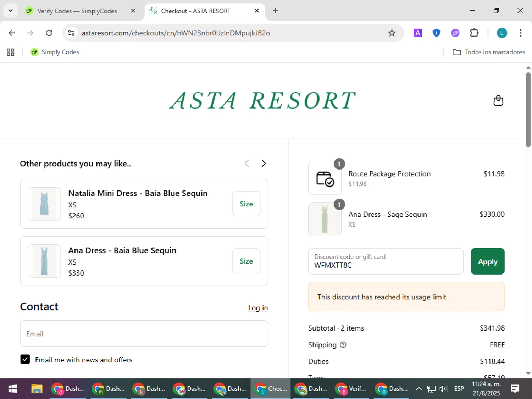Go forward in browser history
This screenshot has width=532, height=399.
tap(31, 33)
